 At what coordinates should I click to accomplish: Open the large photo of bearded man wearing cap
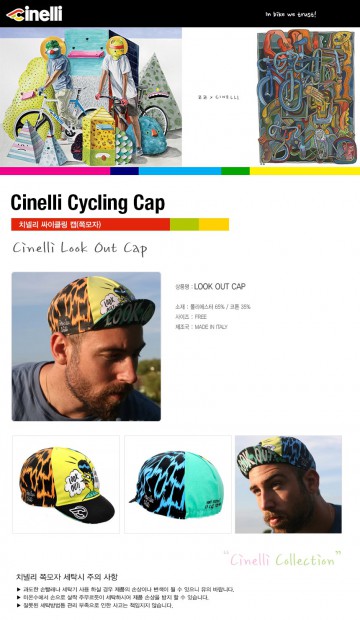point(86,346)
